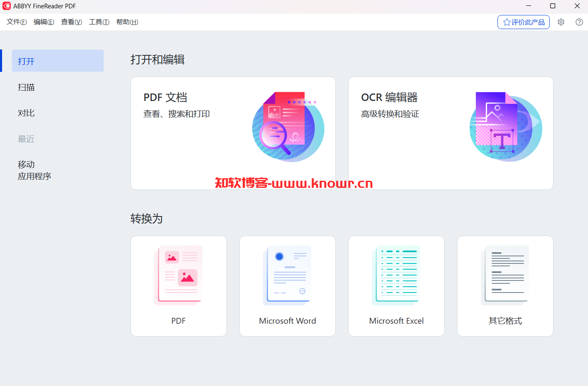The height and width of the screenshot is (386, 588).
Task: Click the 转换为 heading
Action: click(x=147, y=219)
